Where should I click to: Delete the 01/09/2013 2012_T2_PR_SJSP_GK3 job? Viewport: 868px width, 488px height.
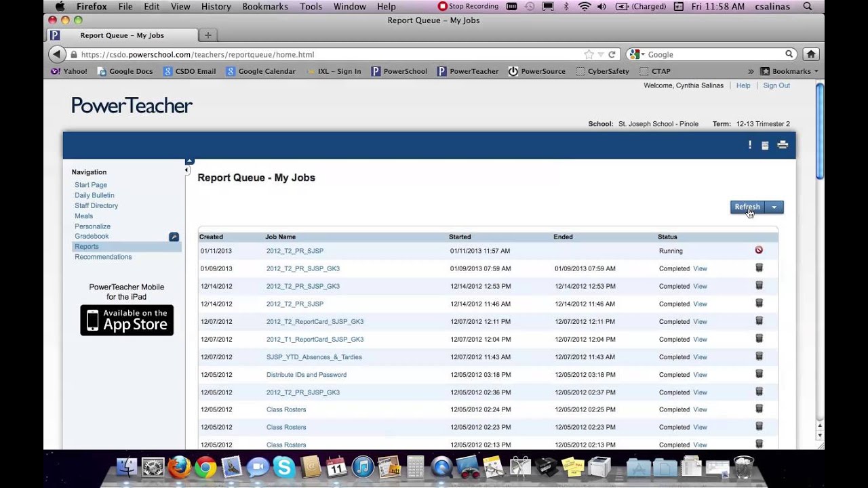(759, 268)
